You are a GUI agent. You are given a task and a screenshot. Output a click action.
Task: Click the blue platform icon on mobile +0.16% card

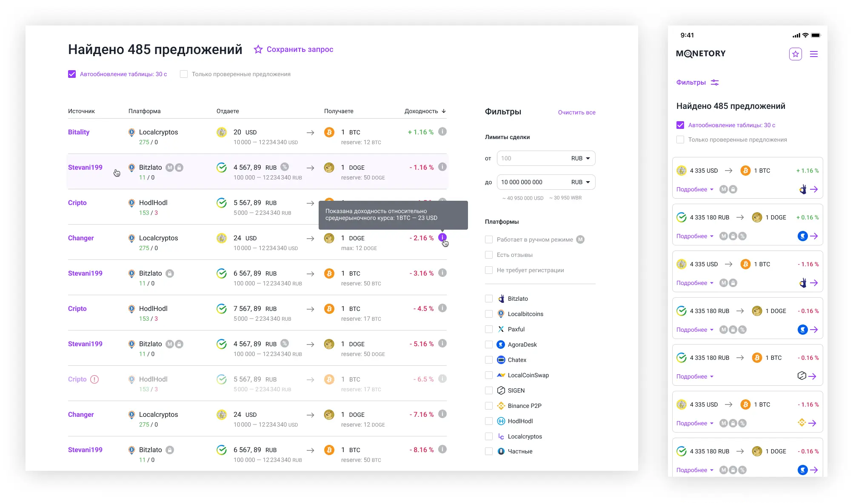click(x=802, y=236)
